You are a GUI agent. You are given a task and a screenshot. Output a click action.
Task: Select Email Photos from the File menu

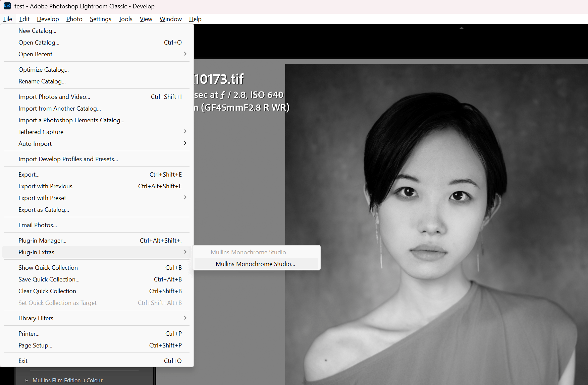[38, 225]
